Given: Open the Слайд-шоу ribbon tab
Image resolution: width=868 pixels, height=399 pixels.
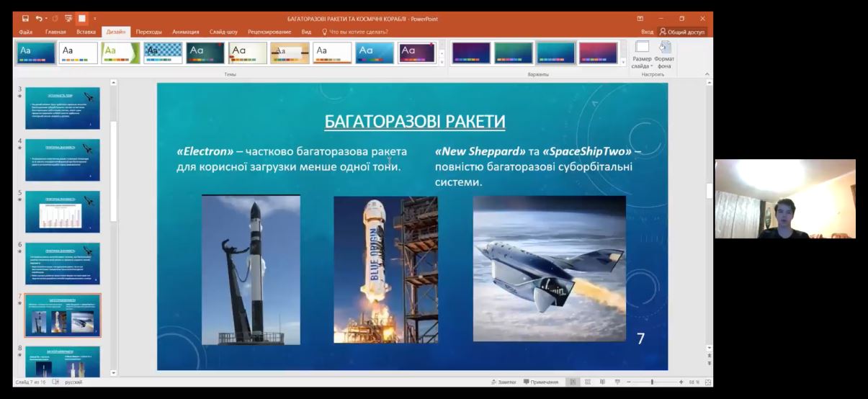Looking at the screenshot, I should click(223, 32).
